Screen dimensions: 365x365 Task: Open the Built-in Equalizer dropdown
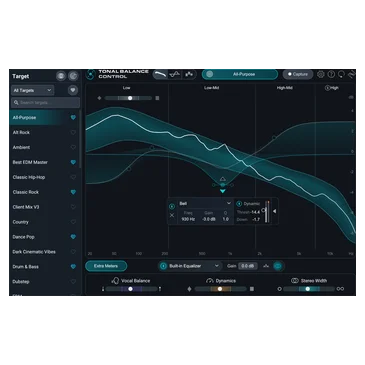190,266
